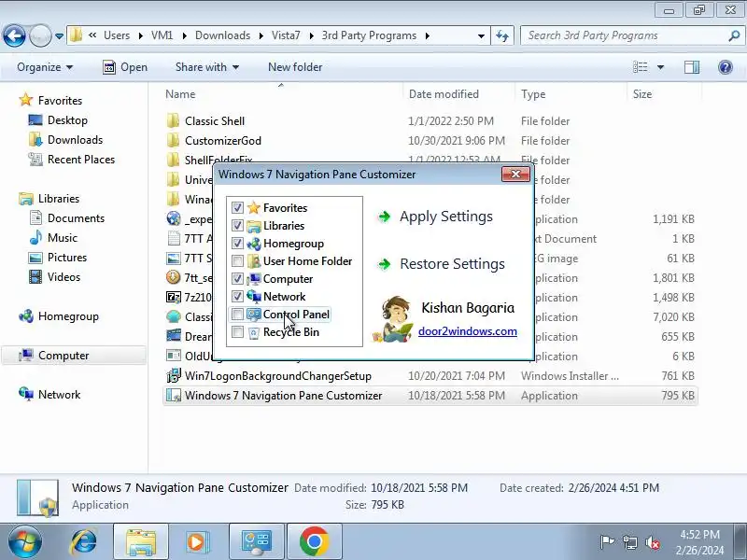Sort by the Size column header
Image resolution: width=747 pixels, height=560 pixels.
664,94
